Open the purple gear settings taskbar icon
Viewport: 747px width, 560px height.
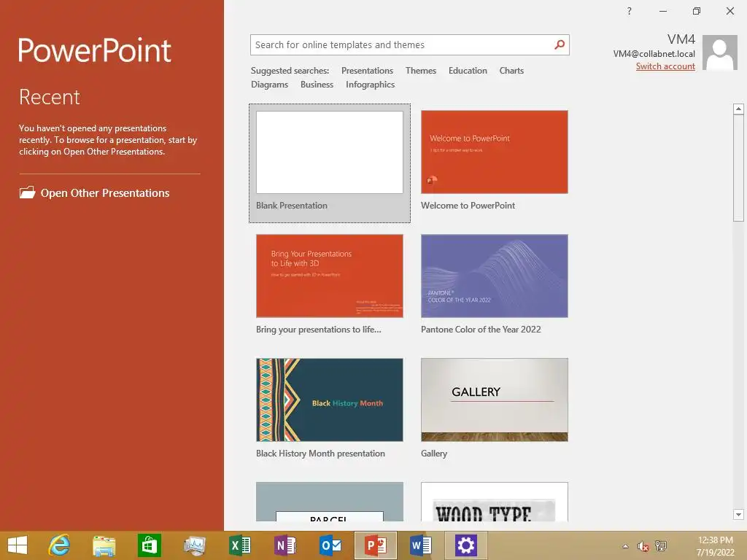(466, 545)
